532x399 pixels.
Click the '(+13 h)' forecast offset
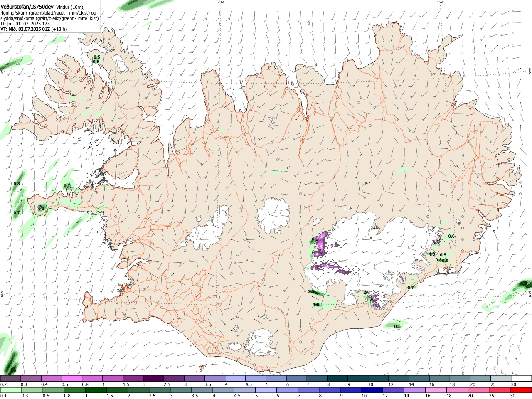click(59, 29)
